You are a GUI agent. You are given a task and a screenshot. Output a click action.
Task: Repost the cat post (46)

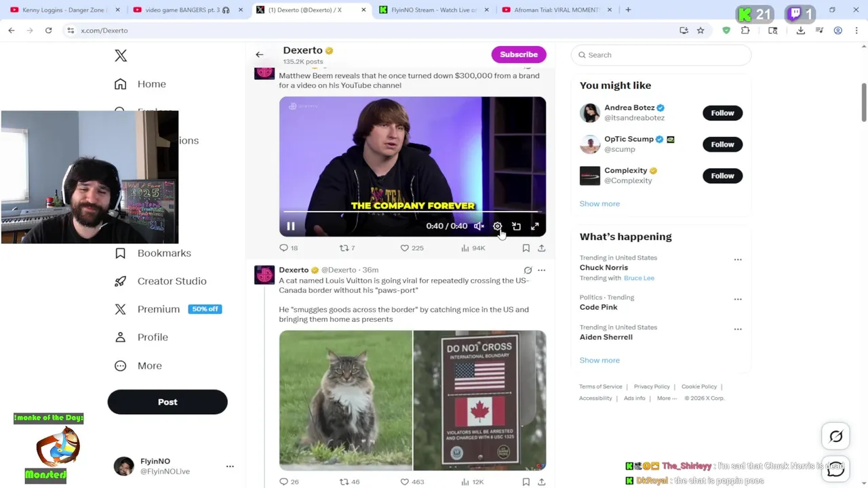click(x=349, y=482)
